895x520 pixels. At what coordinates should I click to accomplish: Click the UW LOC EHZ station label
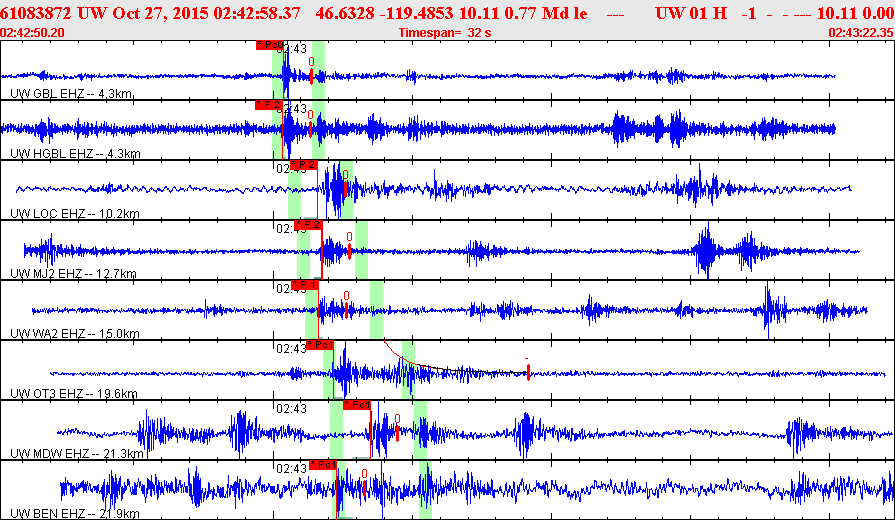tap(75, 213)
